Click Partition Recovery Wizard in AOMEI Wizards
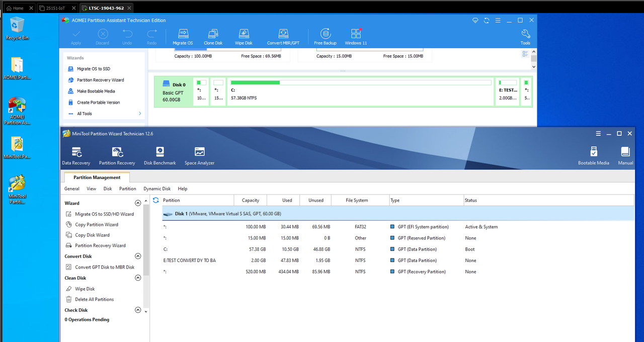Image resolution: width=644 pixels, height=342 pixels. [100, 80]
